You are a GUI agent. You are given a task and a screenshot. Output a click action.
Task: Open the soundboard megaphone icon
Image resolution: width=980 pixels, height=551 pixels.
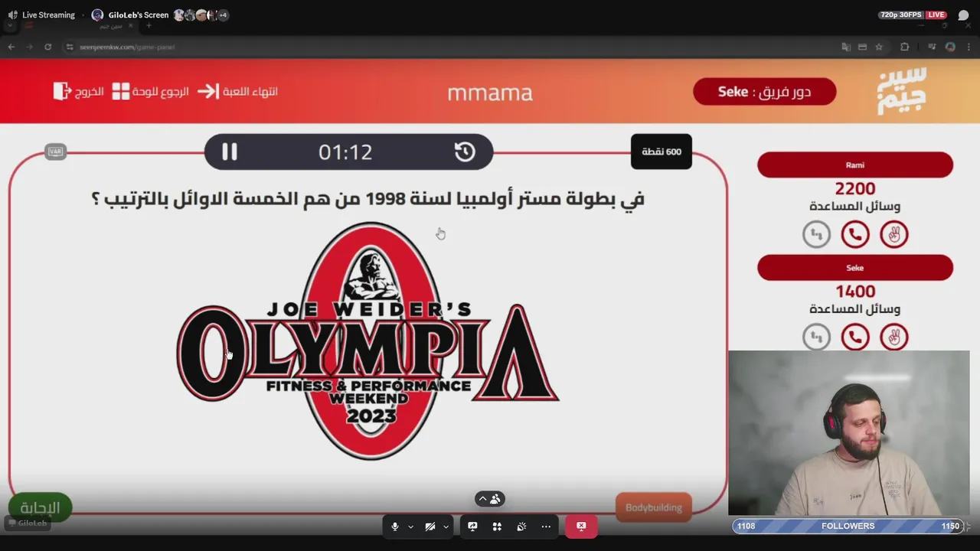521,527
